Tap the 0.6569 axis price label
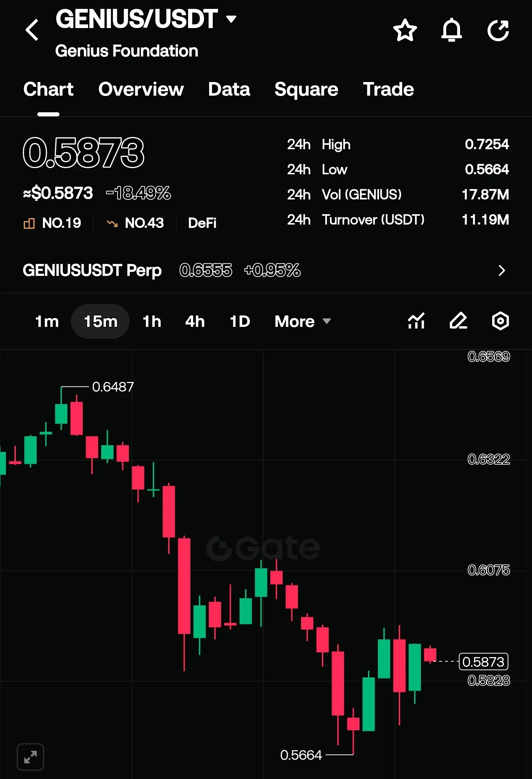The image size is (532, 779). point(489,356)
